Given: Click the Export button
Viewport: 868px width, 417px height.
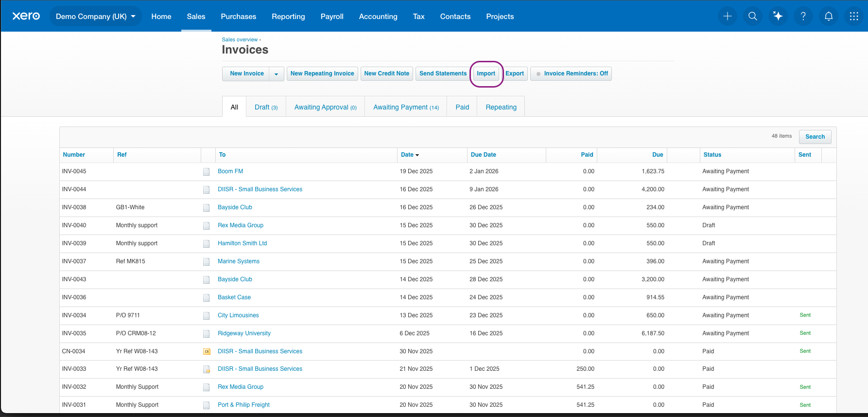Looking at the screenshot, I should pyautogui.click(x=515, y=73).
